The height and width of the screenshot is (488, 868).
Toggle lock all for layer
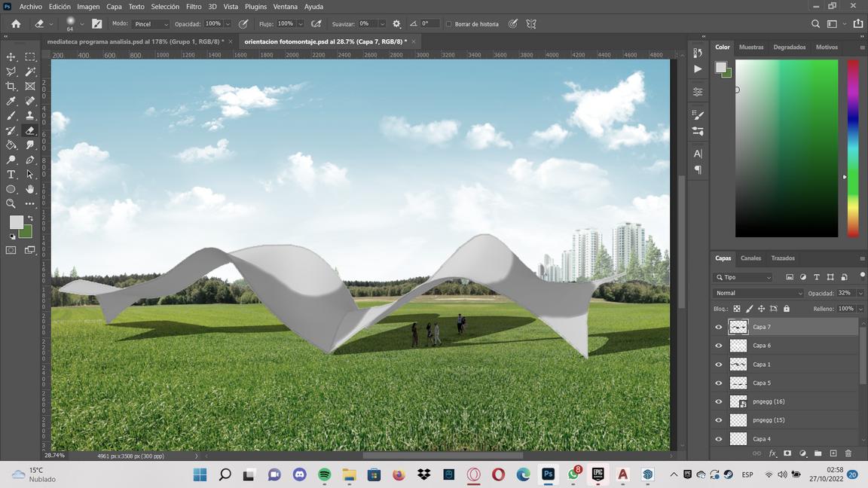787,309
